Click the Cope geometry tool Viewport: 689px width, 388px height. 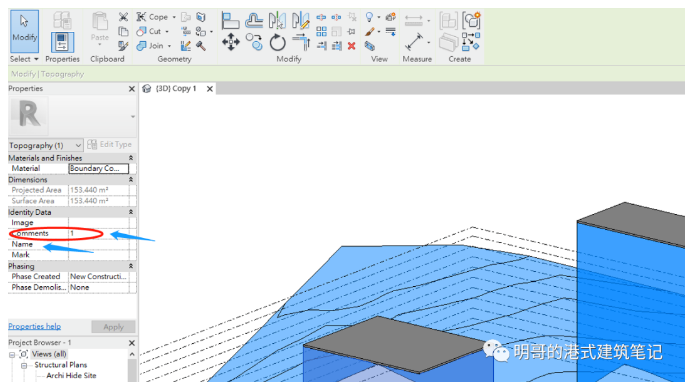click(x=152, y=17)
